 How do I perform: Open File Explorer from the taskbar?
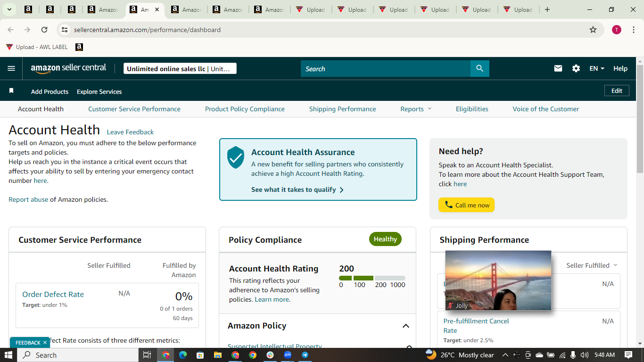218,355
